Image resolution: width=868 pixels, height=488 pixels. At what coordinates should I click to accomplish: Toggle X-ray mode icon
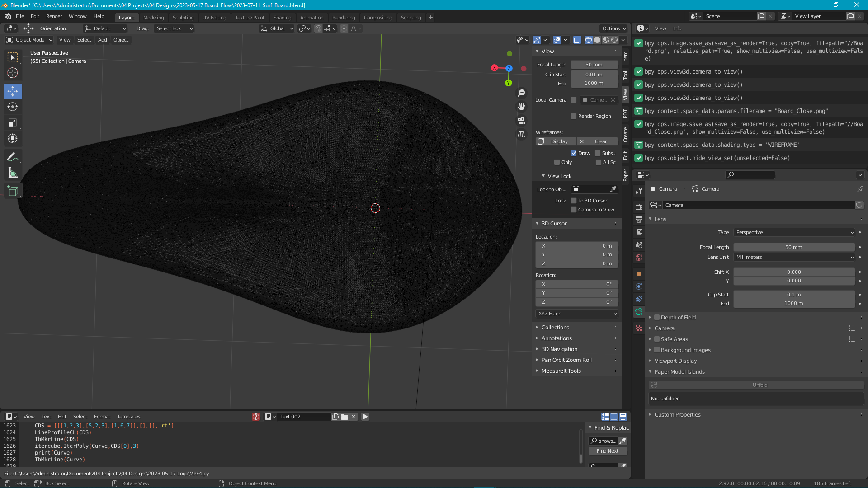pos(577,40)
